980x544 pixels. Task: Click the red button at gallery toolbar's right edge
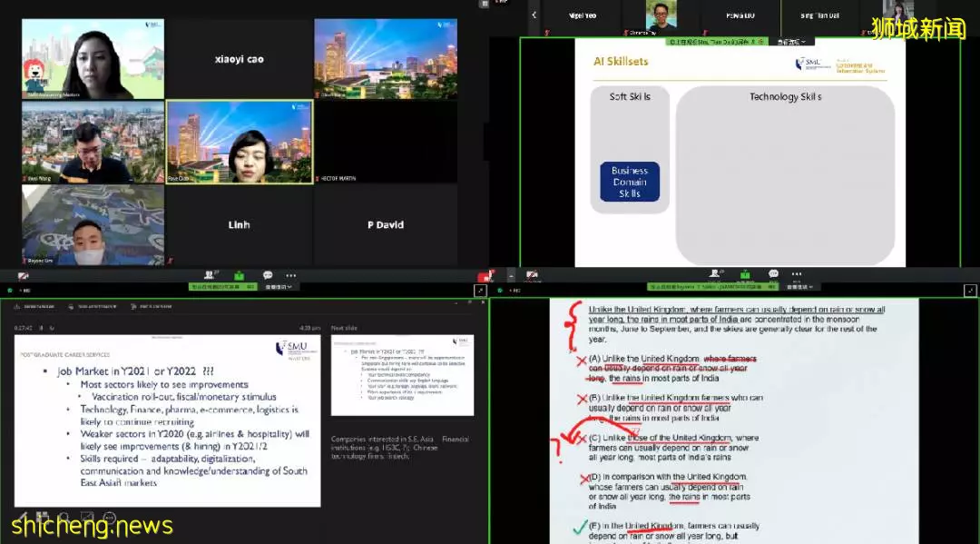pyautogui.click(x=485, y=276)
